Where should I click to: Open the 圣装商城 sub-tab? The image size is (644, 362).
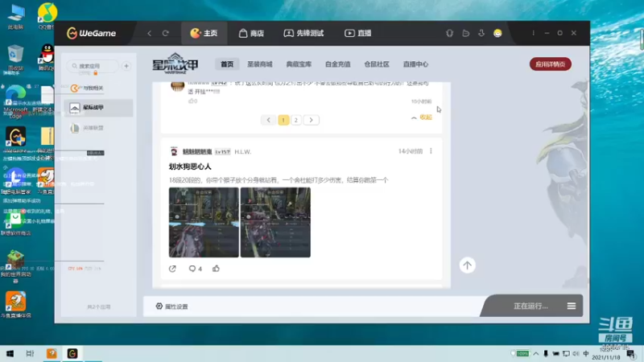259,64
